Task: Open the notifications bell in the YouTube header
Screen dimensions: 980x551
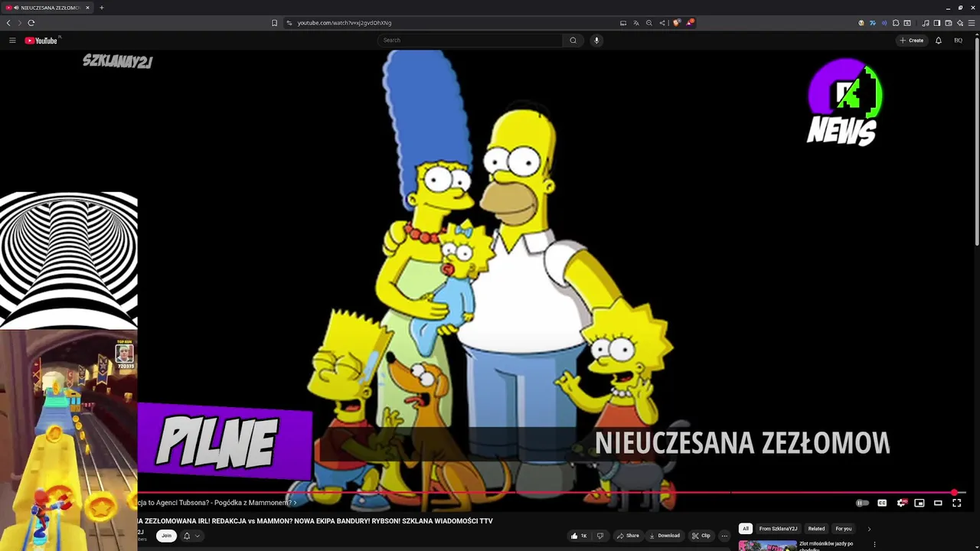Action: coord(939,41)
